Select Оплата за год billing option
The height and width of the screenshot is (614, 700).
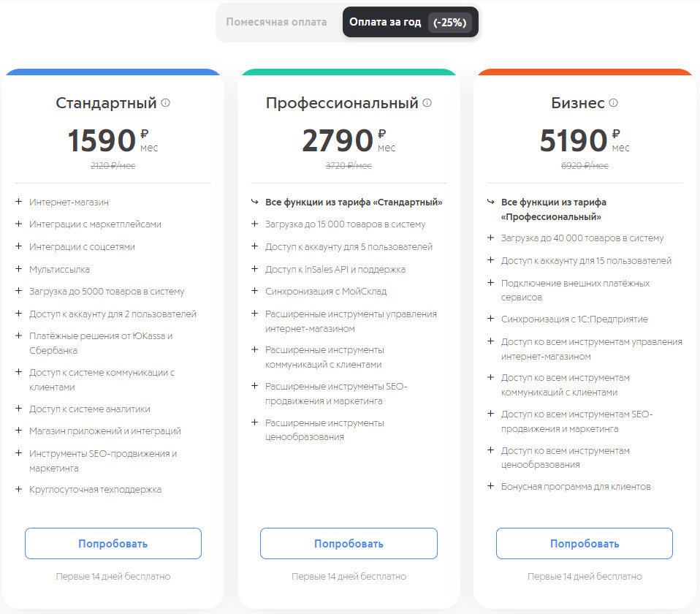point(385,22)
